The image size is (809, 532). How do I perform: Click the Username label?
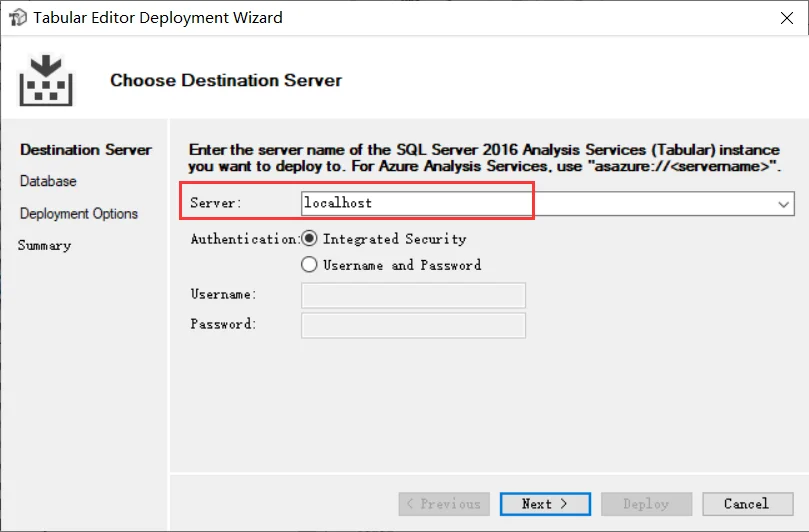pos(223,294)
